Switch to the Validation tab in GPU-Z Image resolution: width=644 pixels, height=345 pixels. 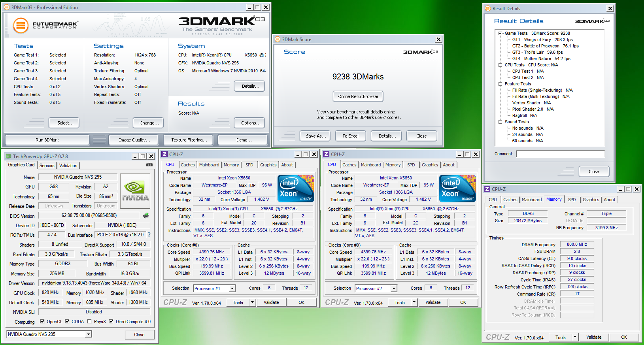pyautogui.click(x=68, y=166)
